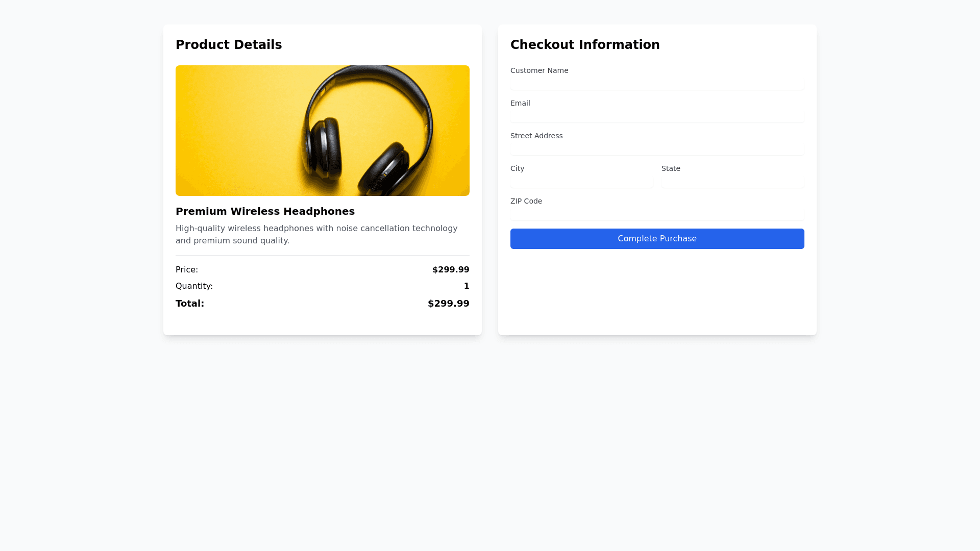The image size is (980, 551).
Task: Click the ZIP Code label text
Action: coord(526,201)
